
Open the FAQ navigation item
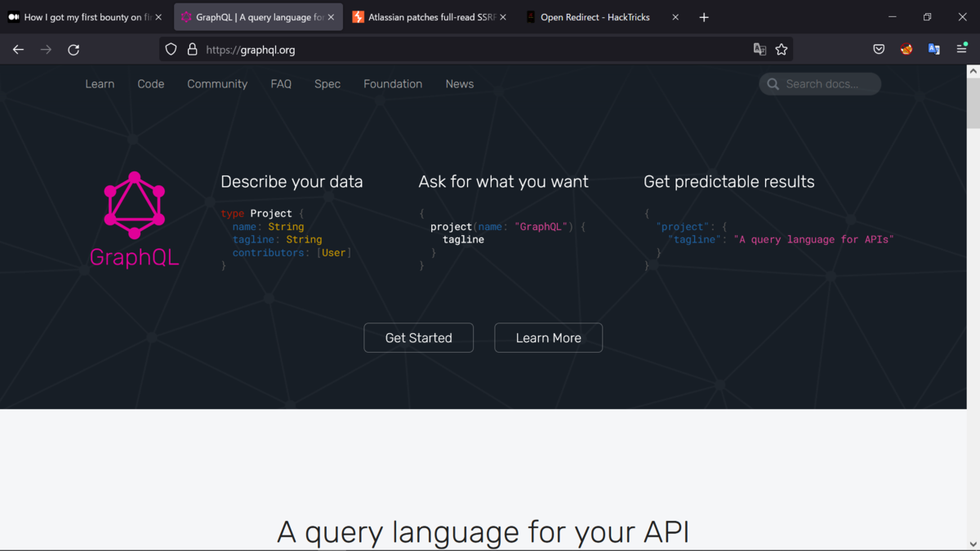(281, 84)
